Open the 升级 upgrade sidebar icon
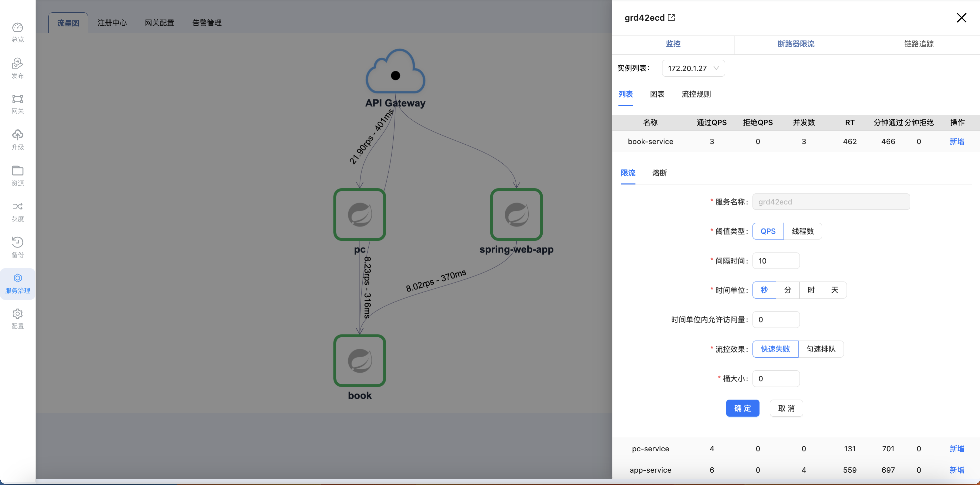 17,140
